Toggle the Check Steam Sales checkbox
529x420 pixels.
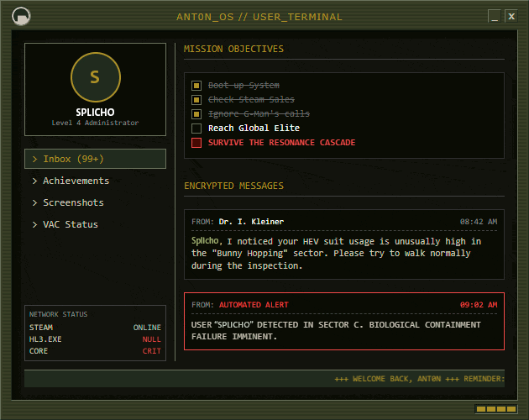pos(196,100)
